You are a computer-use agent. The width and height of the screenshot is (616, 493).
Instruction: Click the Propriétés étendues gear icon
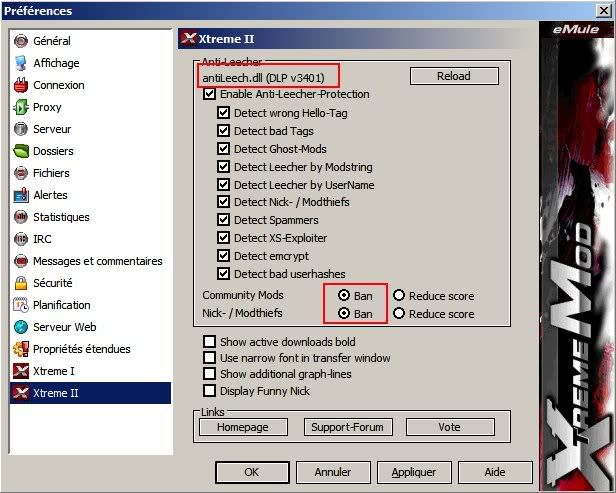pos(21,349)
